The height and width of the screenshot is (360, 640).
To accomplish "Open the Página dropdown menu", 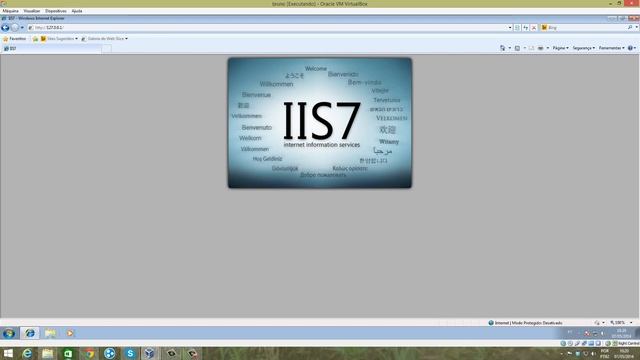I will (x=560, y=48).
